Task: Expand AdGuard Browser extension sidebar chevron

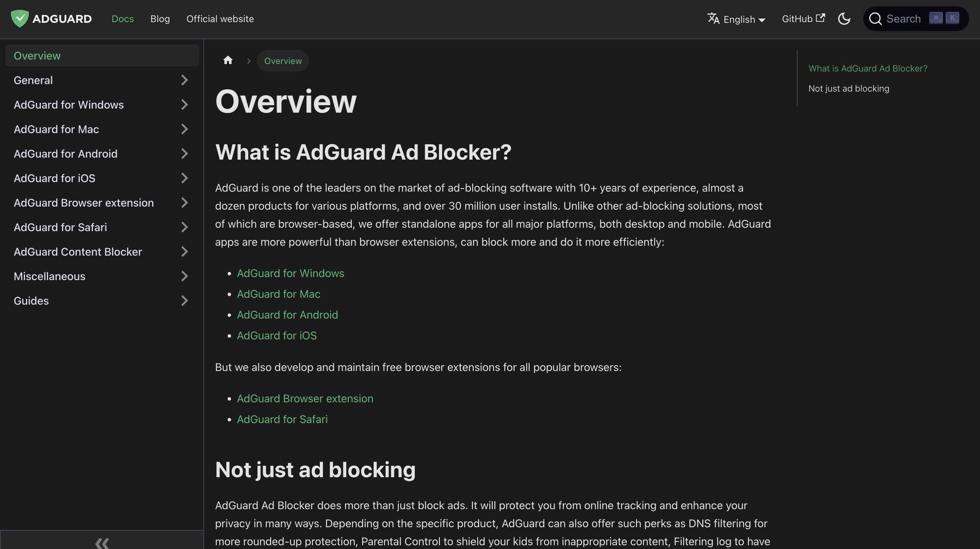Action: [184, 203]
